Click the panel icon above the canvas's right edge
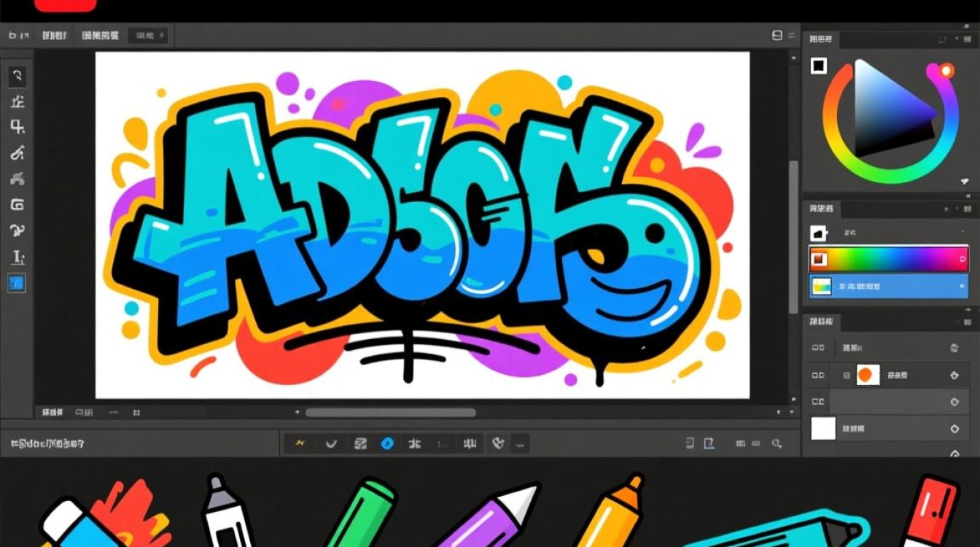This screenshot has width=980, height=547. coord(777,35)
